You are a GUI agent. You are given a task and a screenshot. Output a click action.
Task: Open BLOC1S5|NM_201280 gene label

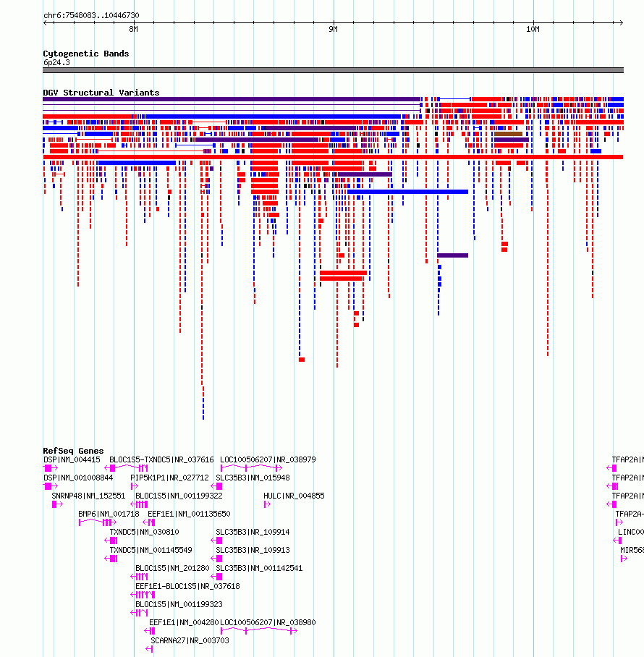click(x=172, y=568)
